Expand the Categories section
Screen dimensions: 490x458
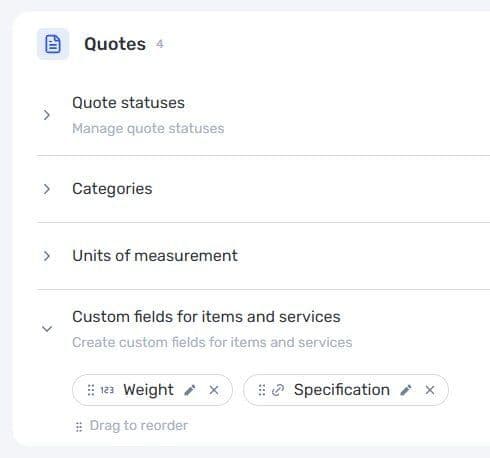pos(47,189)
